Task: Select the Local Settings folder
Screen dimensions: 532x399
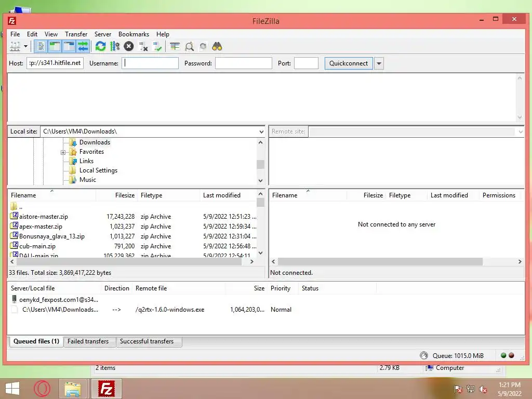Action: click(x=98, y=170)
